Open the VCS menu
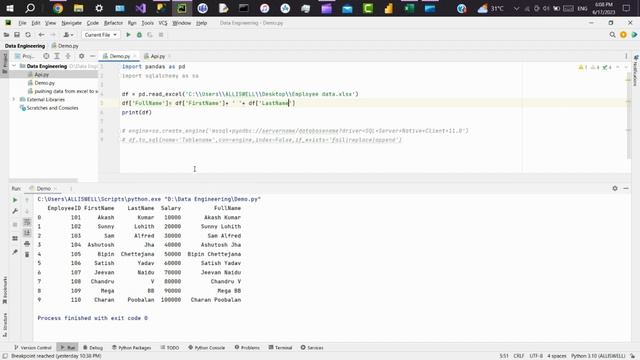Image resolution: width=640 pixels, height=360 pixels. (163, 23)
